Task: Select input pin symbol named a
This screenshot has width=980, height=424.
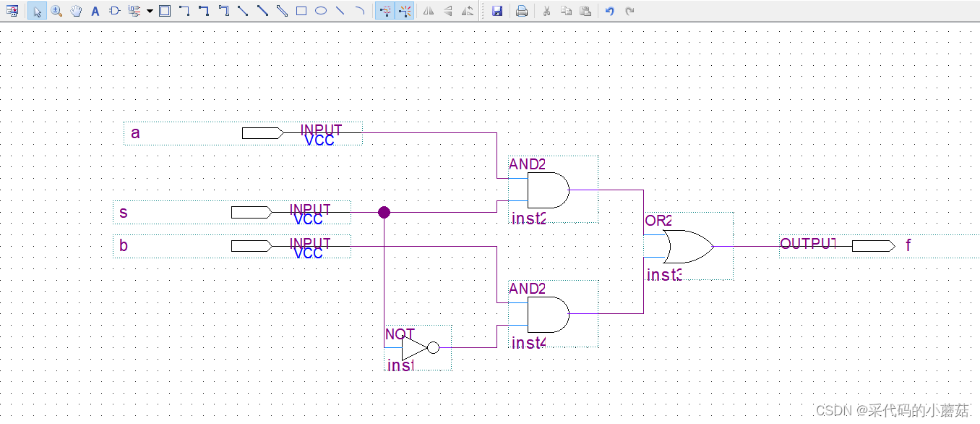Action: [263, 133]
